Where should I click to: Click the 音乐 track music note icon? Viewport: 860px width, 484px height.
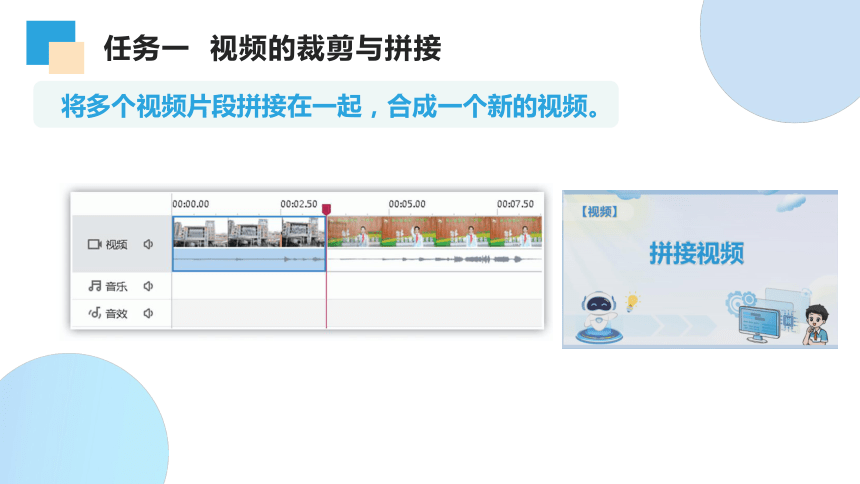95,286
